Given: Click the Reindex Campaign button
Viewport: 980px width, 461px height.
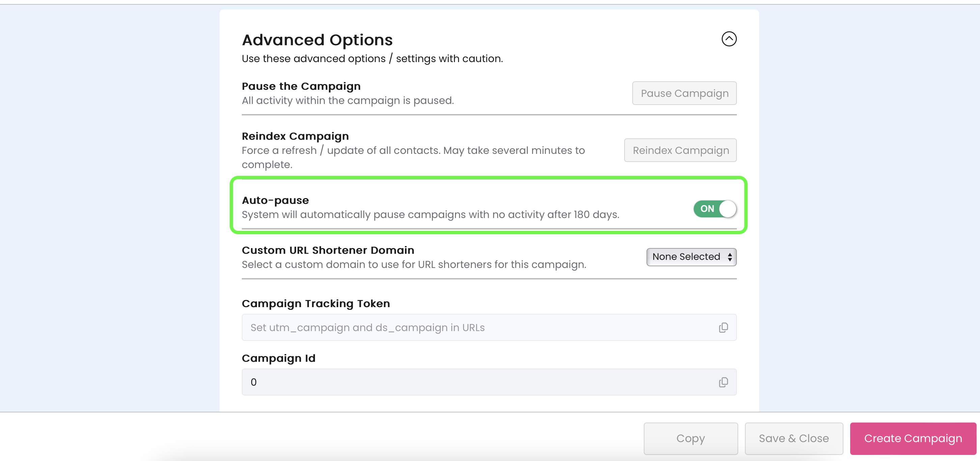Looking at the screenshot, I should point(680,151).
